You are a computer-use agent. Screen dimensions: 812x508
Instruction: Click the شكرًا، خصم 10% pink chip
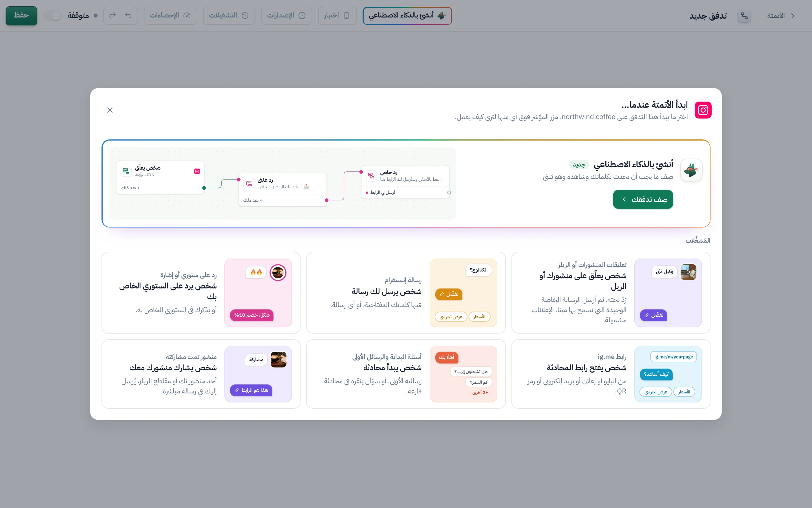pos(252,315)
